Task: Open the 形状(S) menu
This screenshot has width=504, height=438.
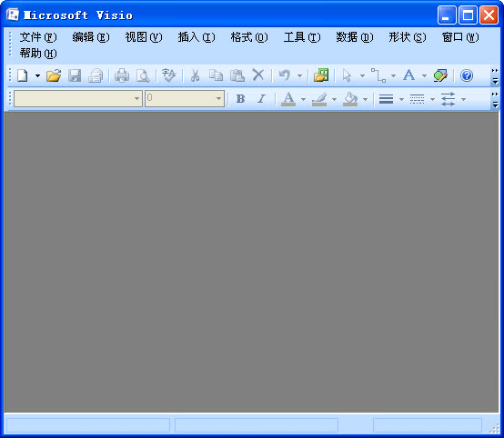Action: (408, 37)
